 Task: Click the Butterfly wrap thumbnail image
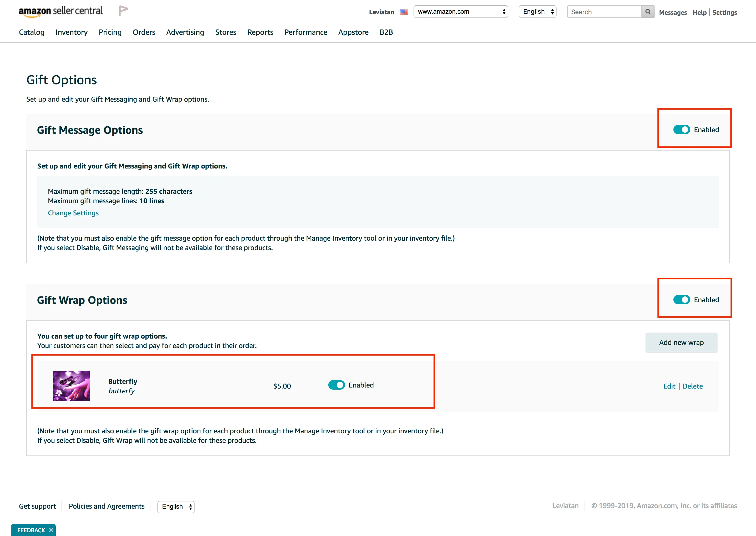tap(72, 386)
